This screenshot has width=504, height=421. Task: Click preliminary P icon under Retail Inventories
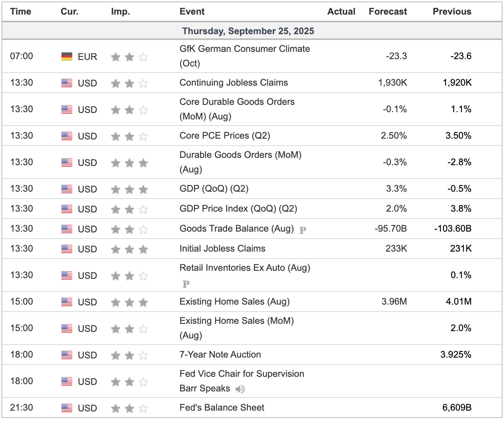pyautogui.click(x=186, y=284)
